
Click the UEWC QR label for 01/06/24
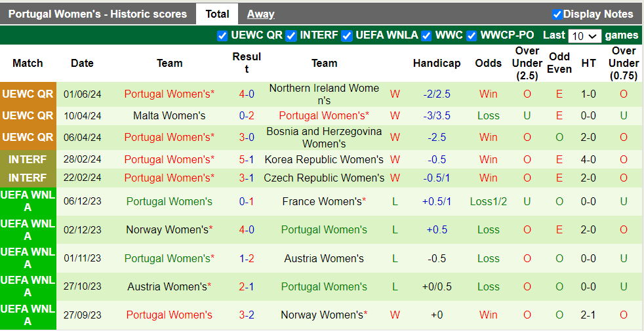(x=28, y=94)
